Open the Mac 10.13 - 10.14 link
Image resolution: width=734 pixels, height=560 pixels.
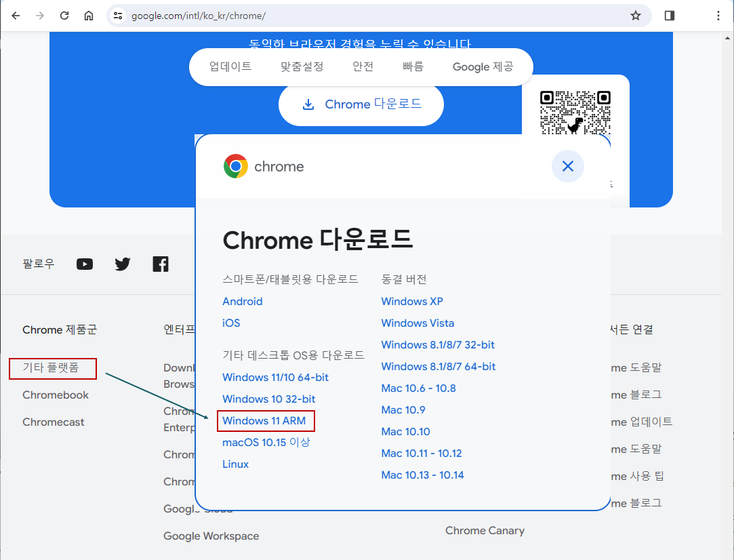(422, 475)
